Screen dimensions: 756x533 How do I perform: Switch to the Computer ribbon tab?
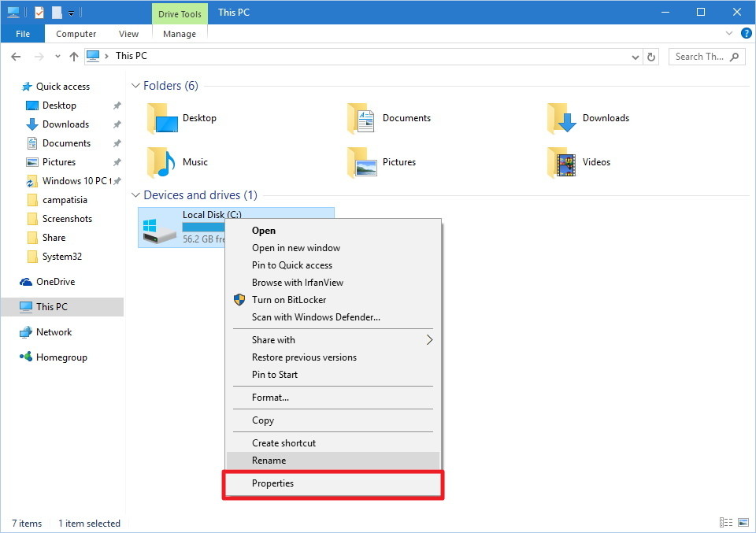pyautogui.click(x=76, y=34)
